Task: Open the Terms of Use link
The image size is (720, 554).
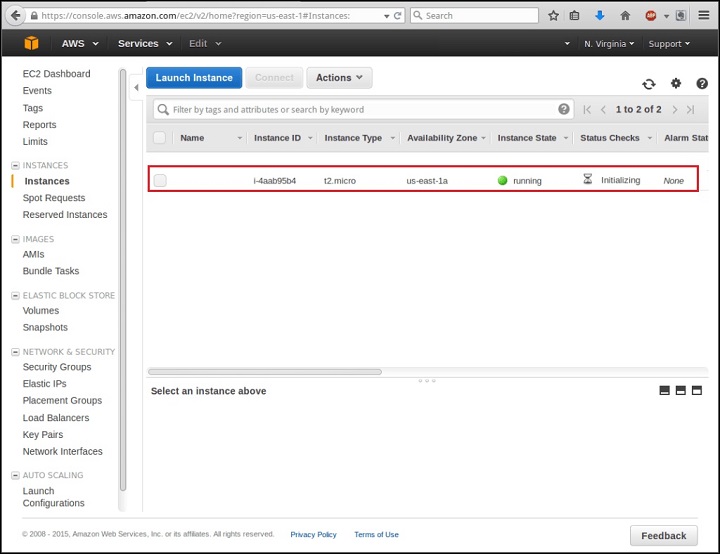Action: [376, 535]
